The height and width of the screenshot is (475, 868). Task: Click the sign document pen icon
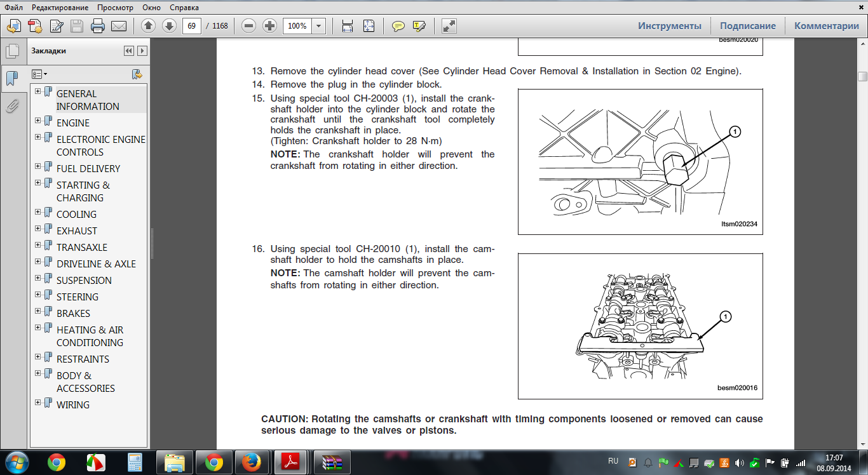click(x=57, y=26)
